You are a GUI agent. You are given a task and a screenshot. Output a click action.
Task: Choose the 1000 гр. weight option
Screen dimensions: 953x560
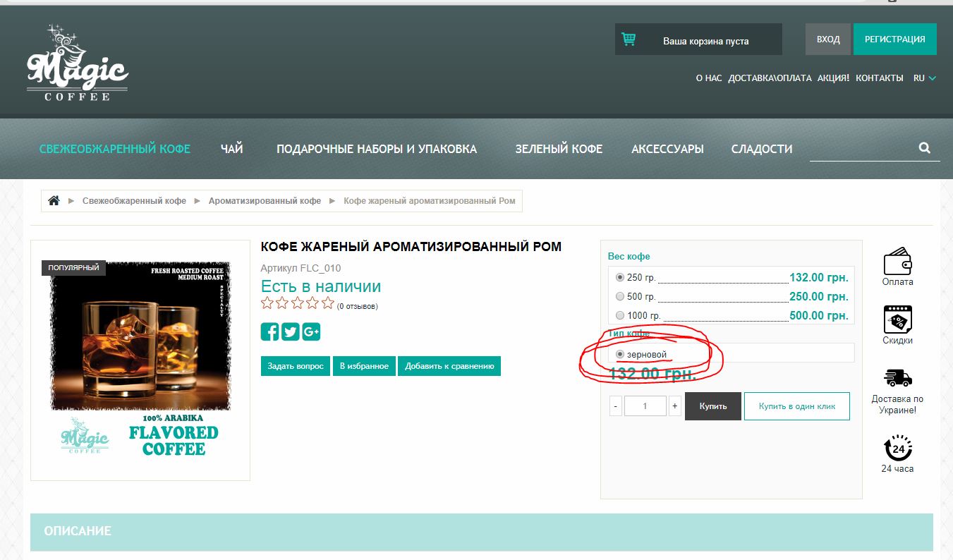620,315
